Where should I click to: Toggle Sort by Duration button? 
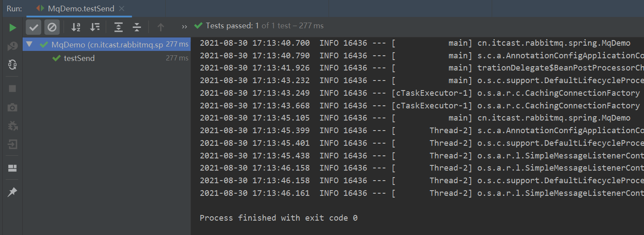pyautogui.click(x=94, y=27)
